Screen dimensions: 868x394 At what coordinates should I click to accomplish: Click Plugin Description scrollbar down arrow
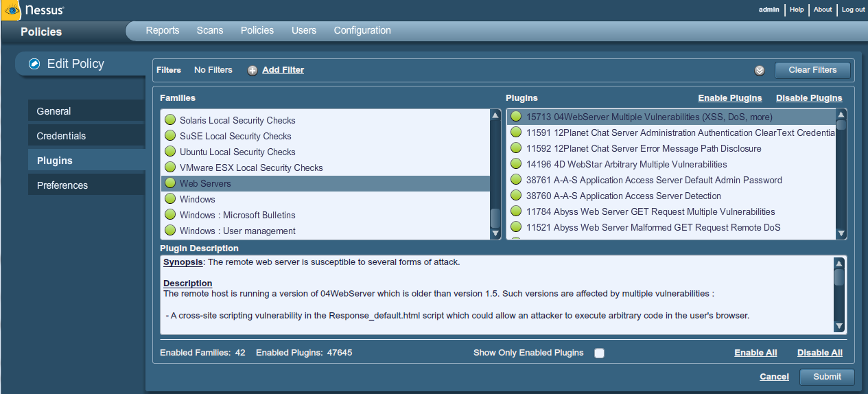click(x=838, y=327)
